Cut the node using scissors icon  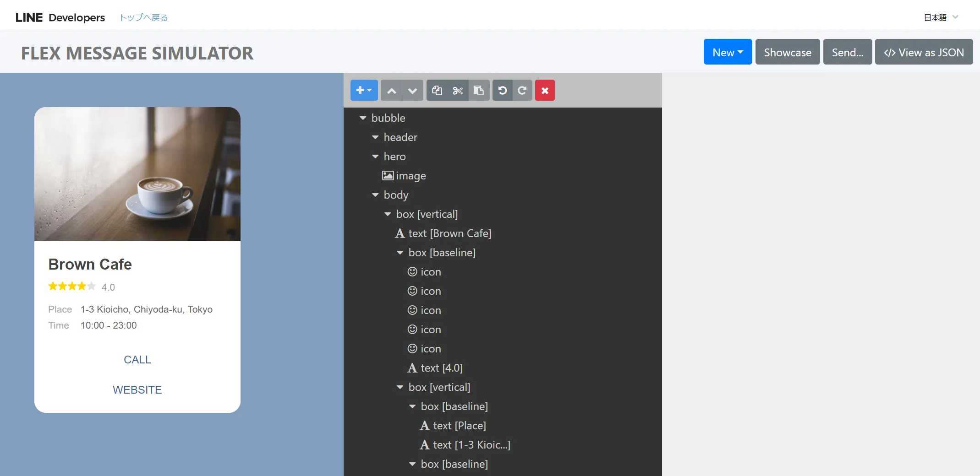(458, 90)
